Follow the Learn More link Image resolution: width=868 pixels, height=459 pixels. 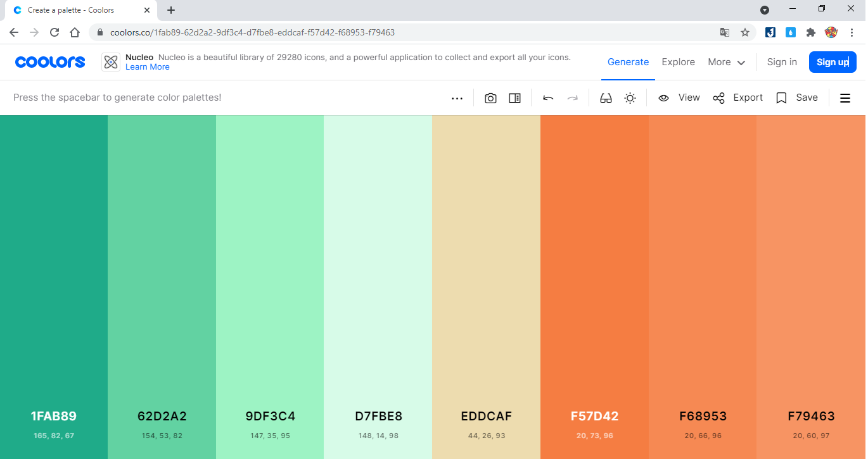tap(148, 67)
